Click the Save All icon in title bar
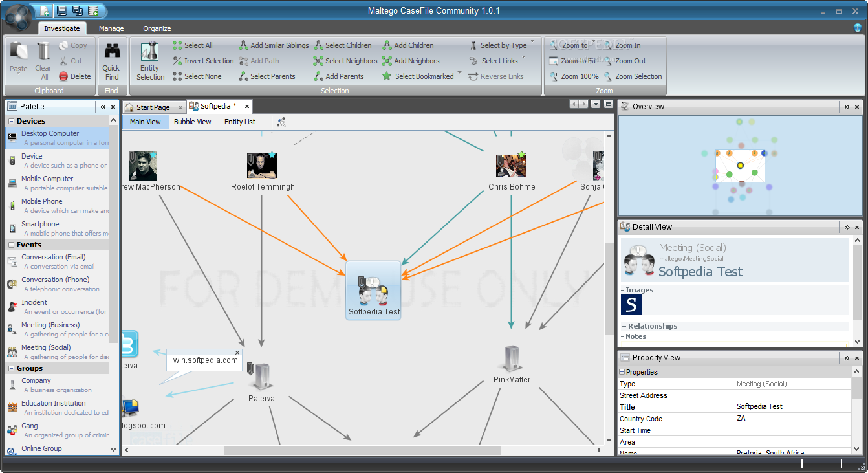Screen dimensions: 868x473 pos(78,10)
